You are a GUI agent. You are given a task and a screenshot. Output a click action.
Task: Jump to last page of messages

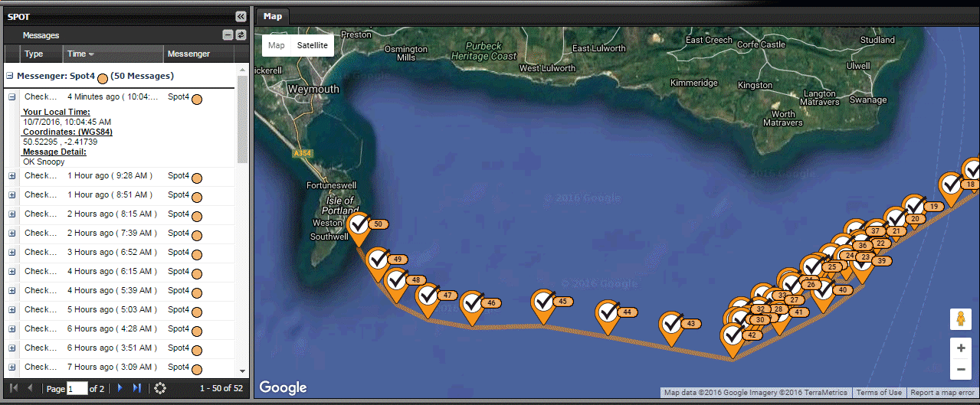tap(136, 388)
